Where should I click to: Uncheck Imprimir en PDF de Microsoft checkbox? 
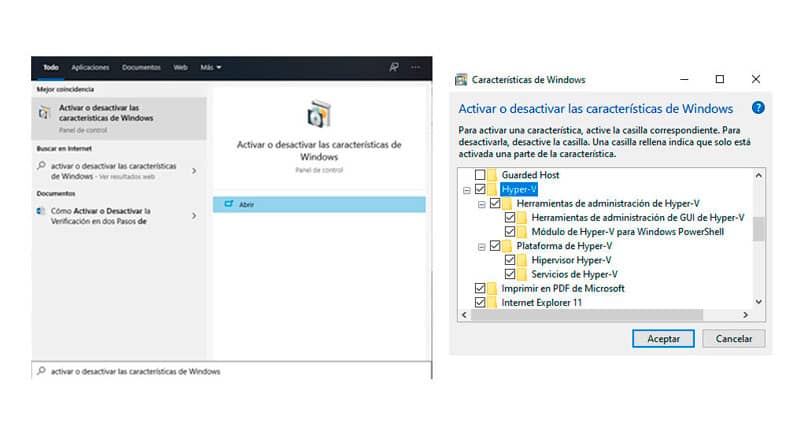coord(480,288)
